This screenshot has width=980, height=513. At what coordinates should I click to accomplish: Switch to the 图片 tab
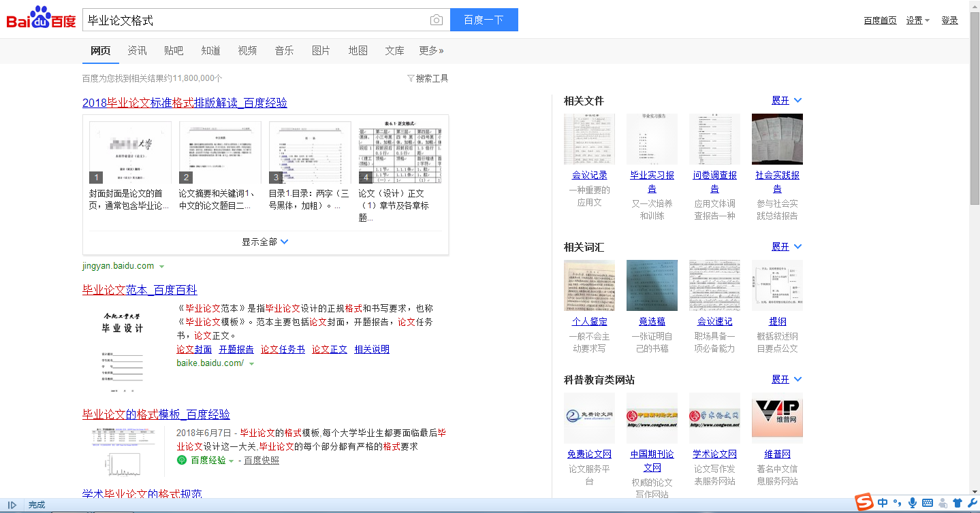click(x=321, y=50)
